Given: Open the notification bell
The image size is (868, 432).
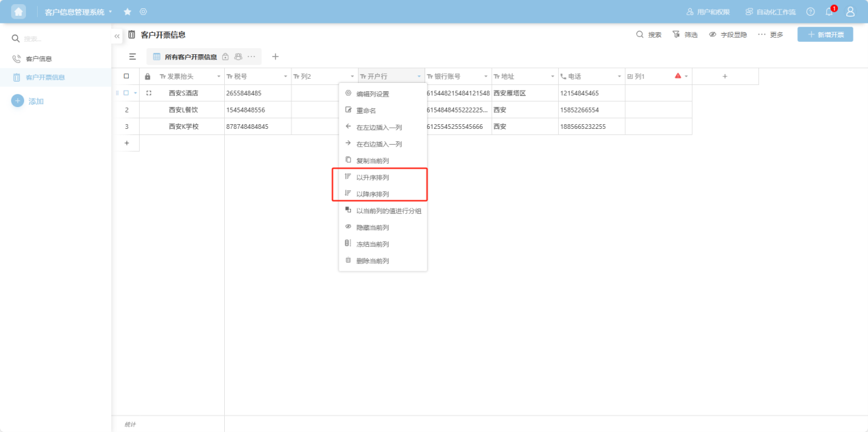Looking at the screenshot, I should click(x=829, y=12).
